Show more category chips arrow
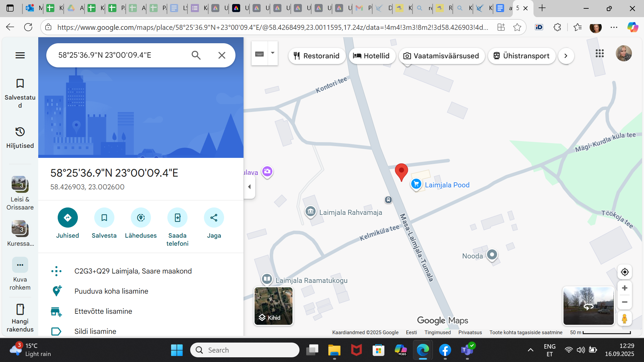 [566, 56]
